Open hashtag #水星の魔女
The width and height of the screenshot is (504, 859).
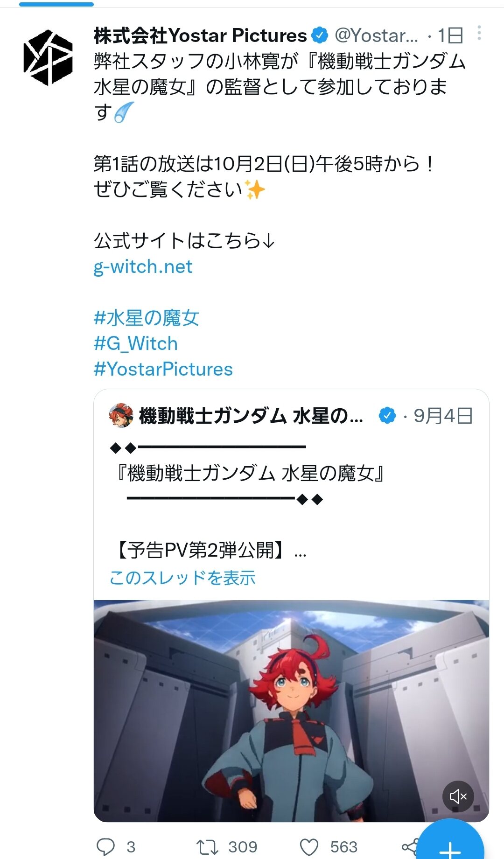(146, 318)
